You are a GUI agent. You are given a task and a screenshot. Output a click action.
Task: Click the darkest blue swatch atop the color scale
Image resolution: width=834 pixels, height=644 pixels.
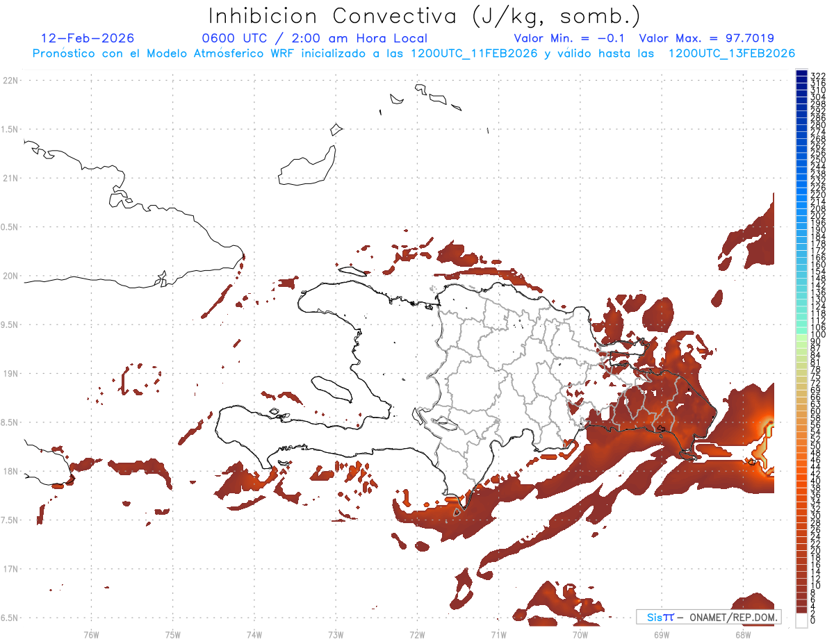802,73
